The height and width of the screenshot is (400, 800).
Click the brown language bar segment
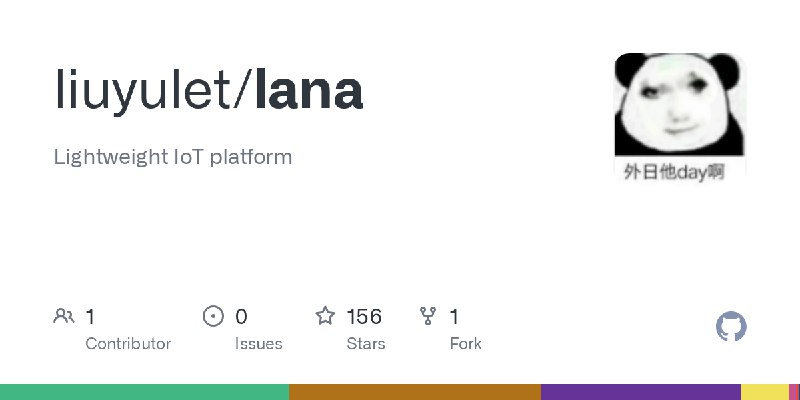pos(415,392)
